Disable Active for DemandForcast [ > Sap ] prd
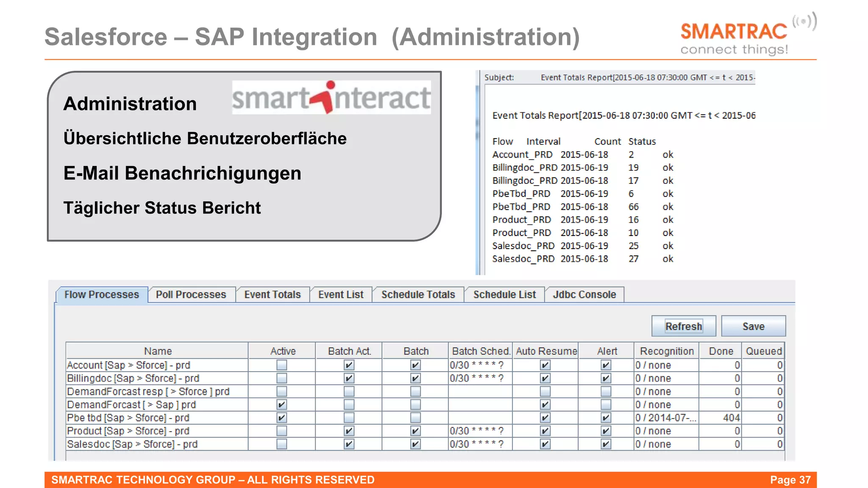Viewport: 868px width, 488px height. point(281,405)
